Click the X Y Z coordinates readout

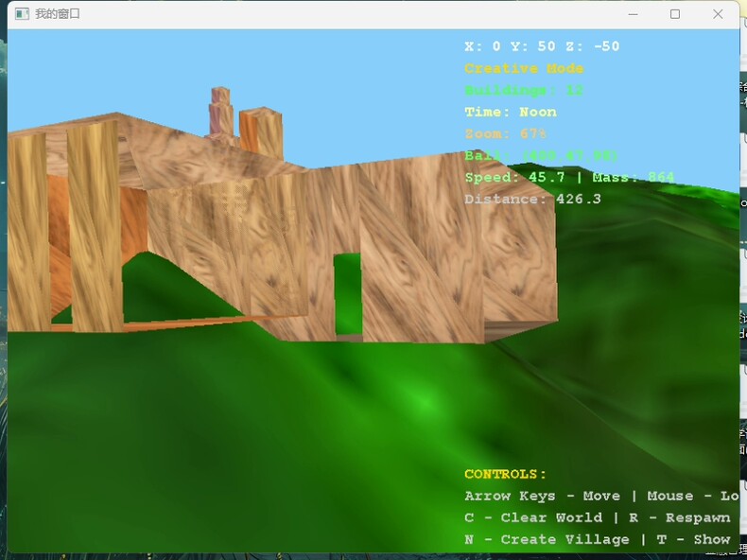542,46
